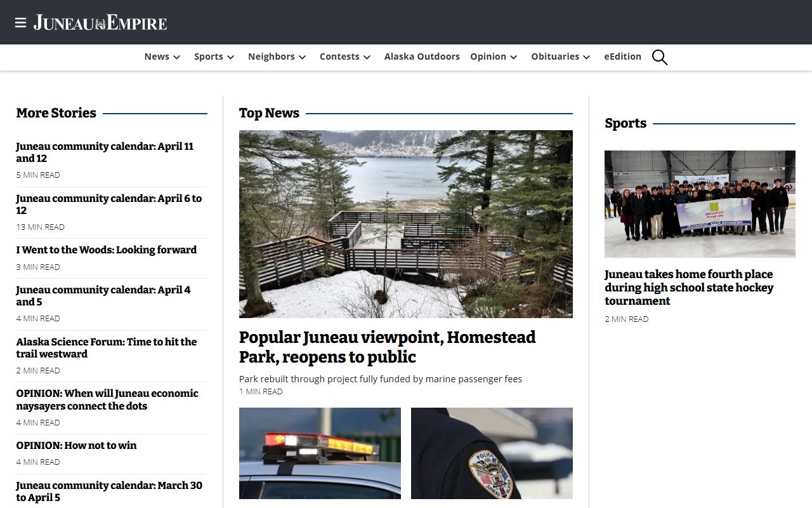Image resolution: width=812 pixels, height=508 pixels.
Task: Click the Homestead Park viewpoint photo
Action: tap(405, 224)
